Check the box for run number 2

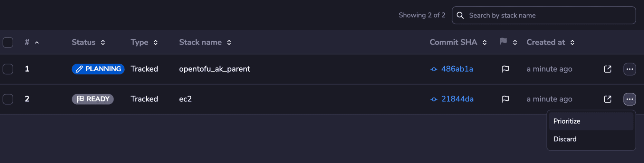coord(8,99)
